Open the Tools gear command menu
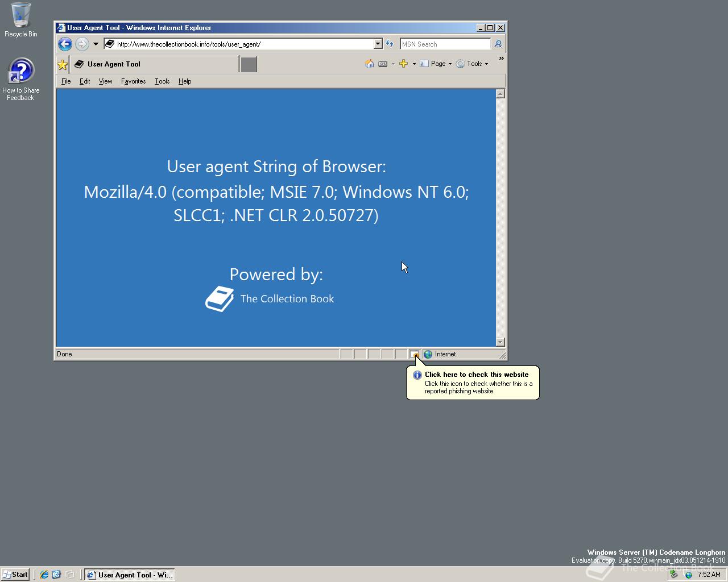The image size is (728, 582). pos(472,64)
